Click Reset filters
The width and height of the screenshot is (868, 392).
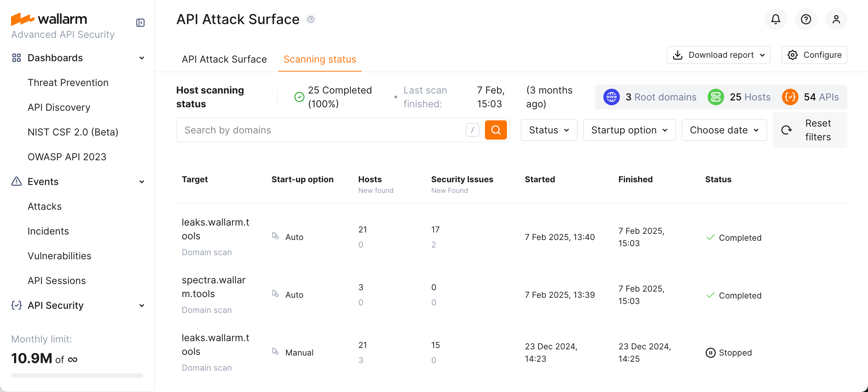click(x=810, y=130)
